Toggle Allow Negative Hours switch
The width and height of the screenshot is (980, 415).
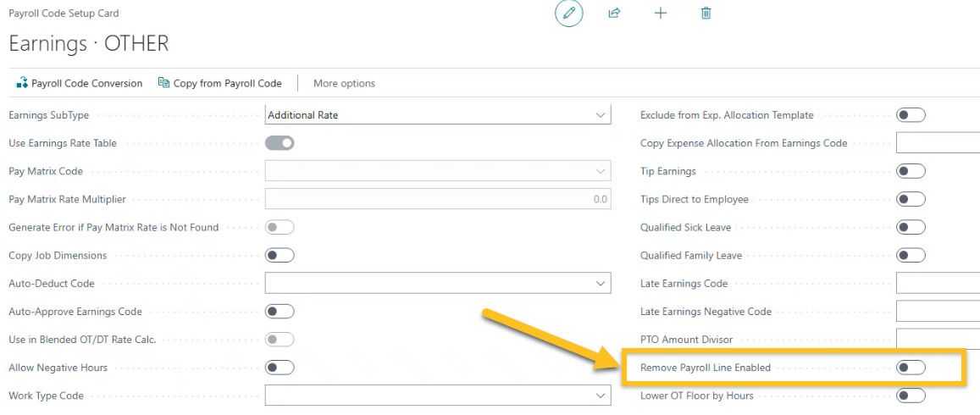click(280, 368)
